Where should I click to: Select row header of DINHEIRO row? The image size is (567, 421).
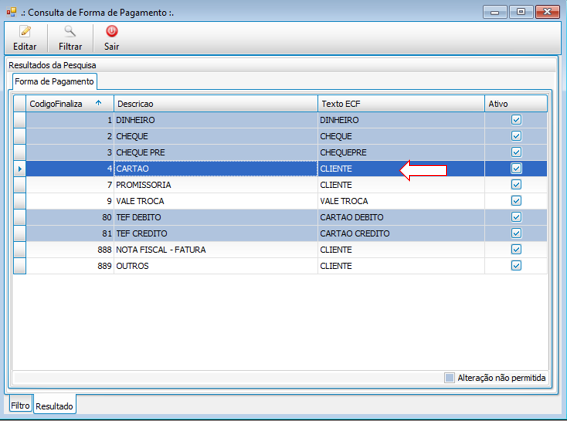[20, 120]
